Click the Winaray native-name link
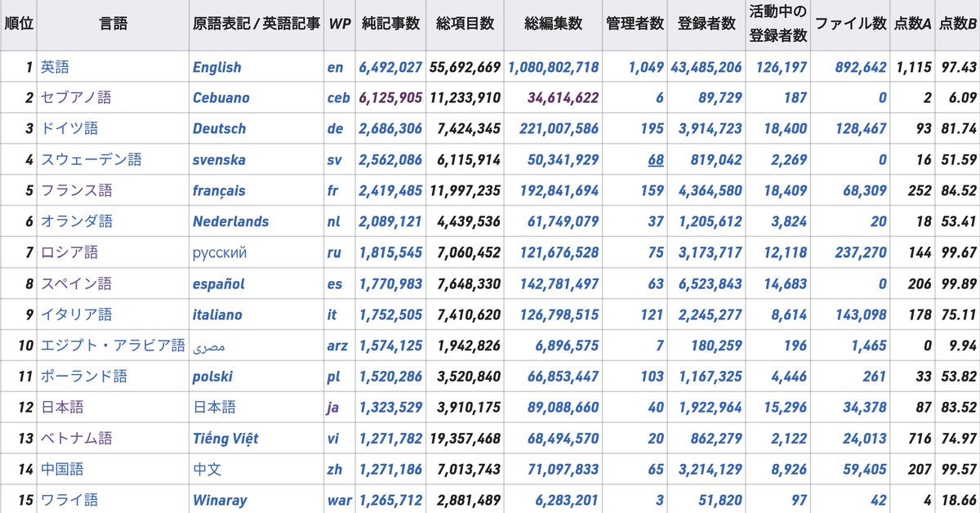The image size is (980, 513). 220,500
